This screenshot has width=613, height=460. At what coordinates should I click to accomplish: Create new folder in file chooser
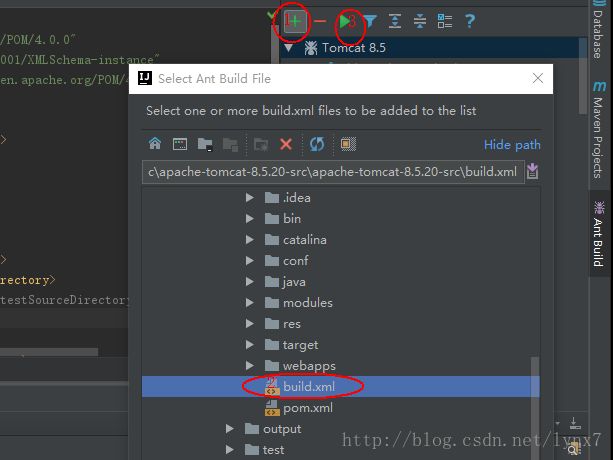click(x=261, y=145)
